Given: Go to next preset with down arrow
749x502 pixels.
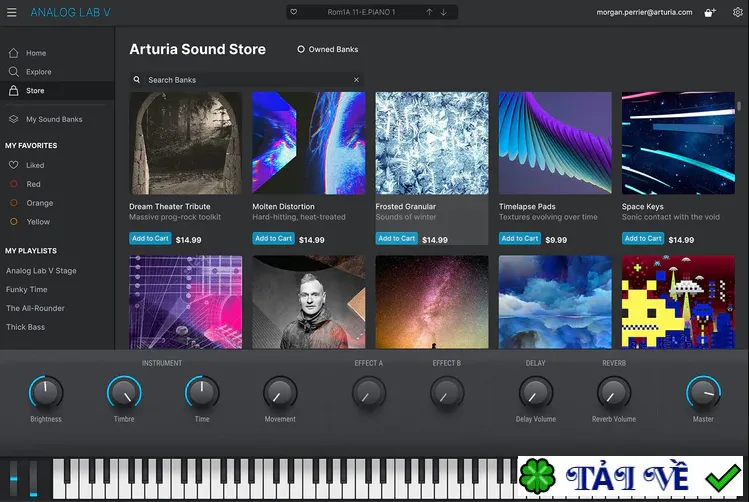Looking at the screenshot, I should point(444,12).
